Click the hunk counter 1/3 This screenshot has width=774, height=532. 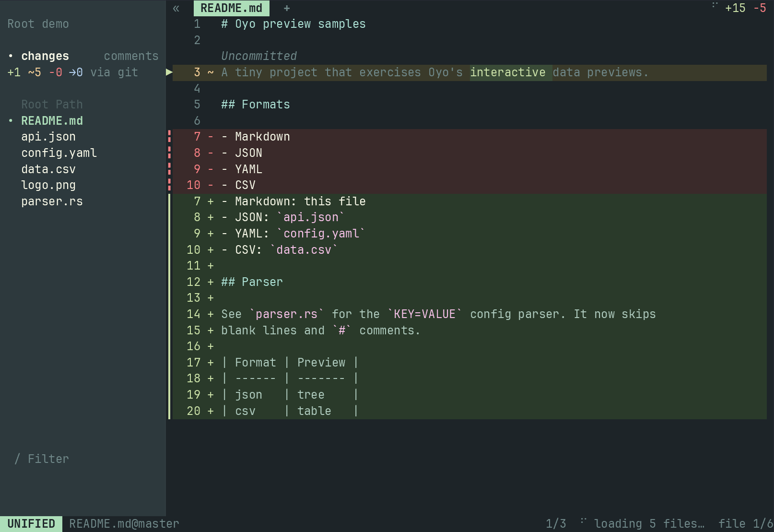556,524
